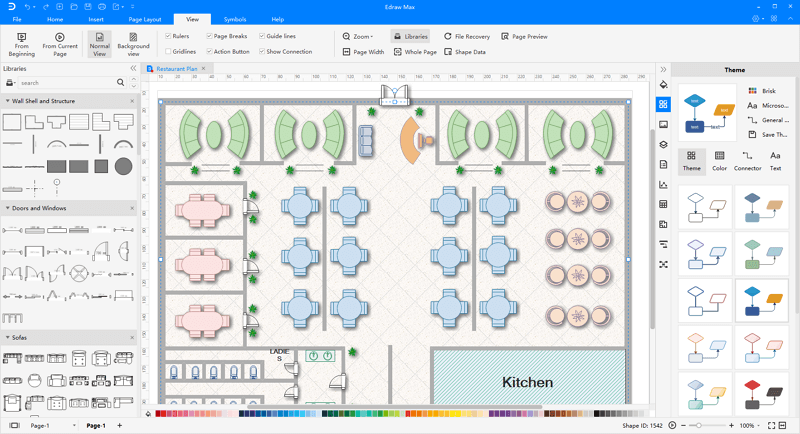Collapse Wall Shell and Structure section
800x434 pixels.
click(8, 101)
